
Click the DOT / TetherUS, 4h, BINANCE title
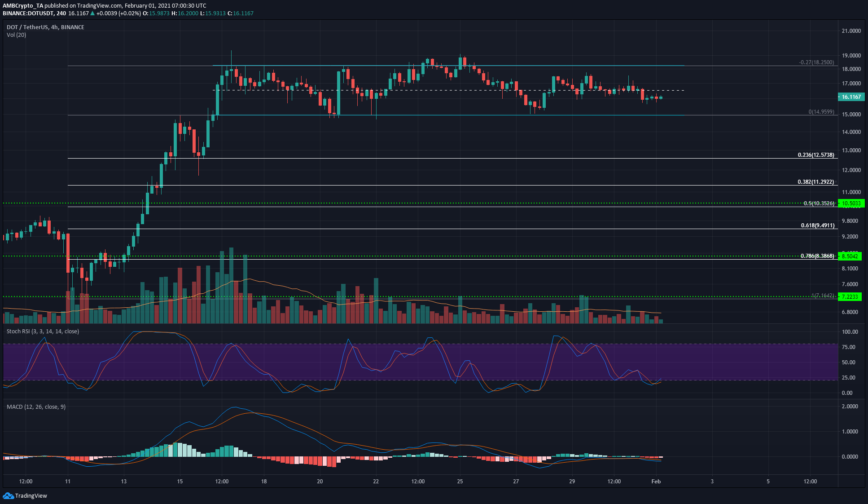click(x=45, y=27)
